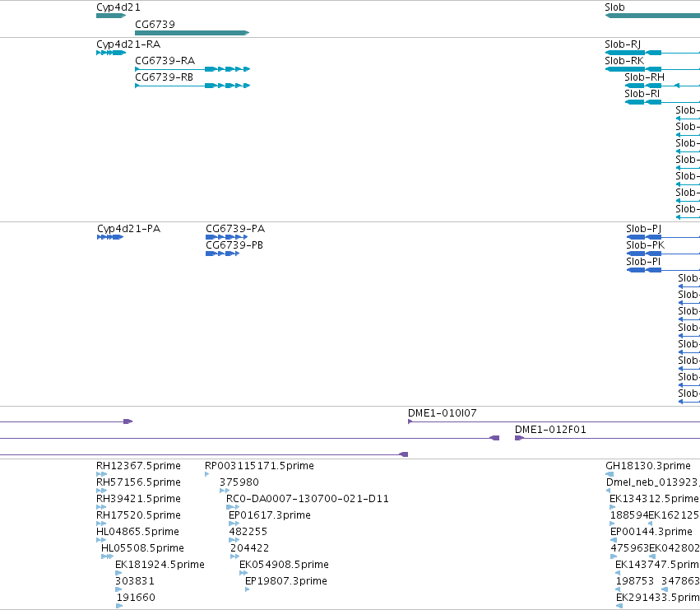Select the DME1-010I07 clone feature
Image resolution: width=700 pixels, height=610 pixels.
pyautogui.click(x=554, y=421)
